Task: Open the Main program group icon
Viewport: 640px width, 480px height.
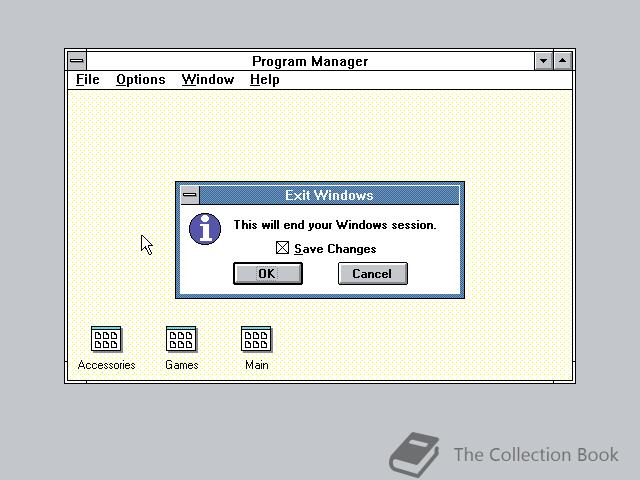Action: coord(256,339)
